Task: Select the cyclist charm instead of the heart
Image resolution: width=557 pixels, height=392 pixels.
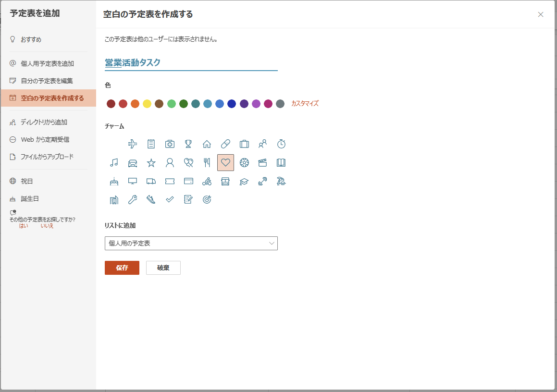Action: [207, 181]
